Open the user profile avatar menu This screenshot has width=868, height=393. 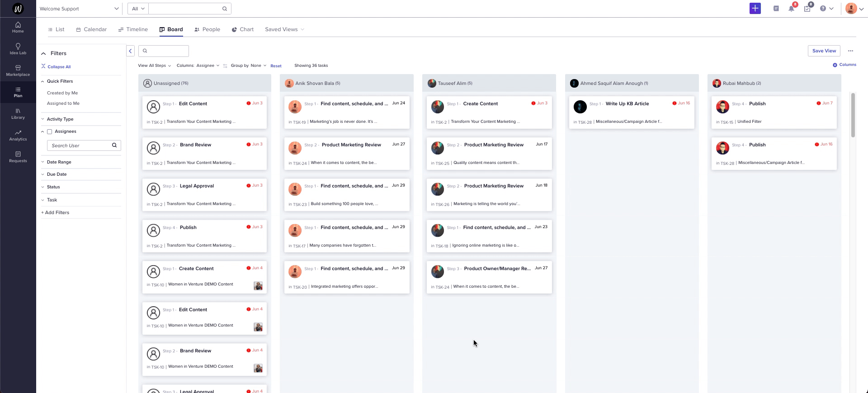(x=854, y=9)
